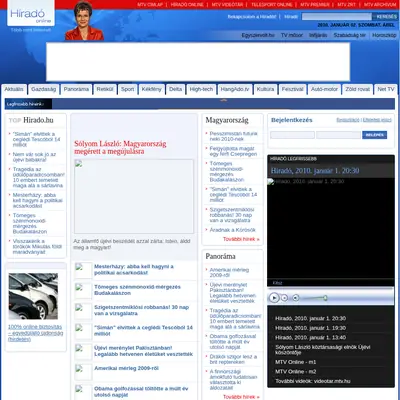The image size is (400, 400).
Task: Open the Sport tab
Action: tap(127, 89)
